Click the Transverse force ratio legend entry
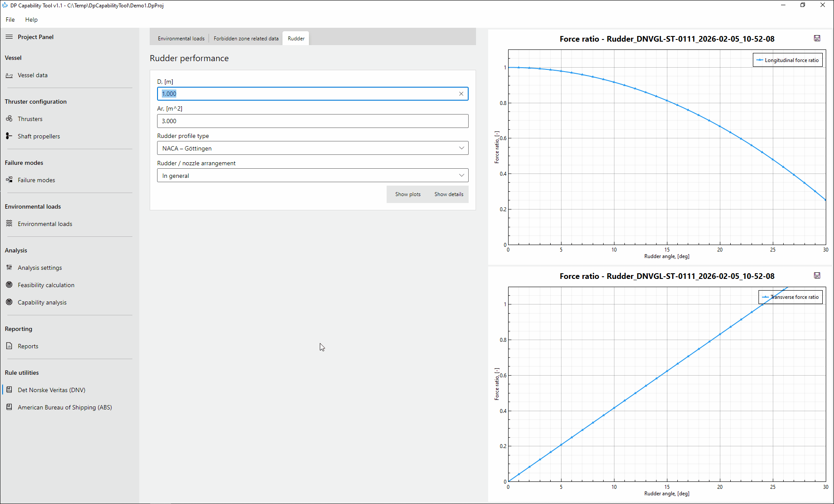Viewport: 834px width, 504px height. point(791,297)
